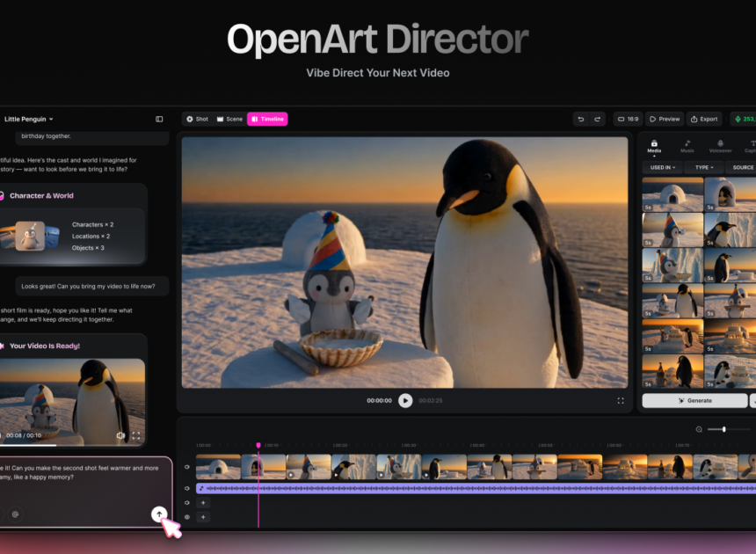Viewport: 756px width, 554px height.
Task: Select the pink Timeline view tab
Action: 267,119
